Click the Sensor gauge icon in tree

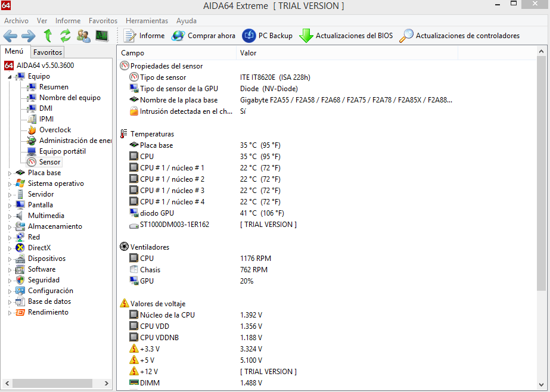coord(32,162)
